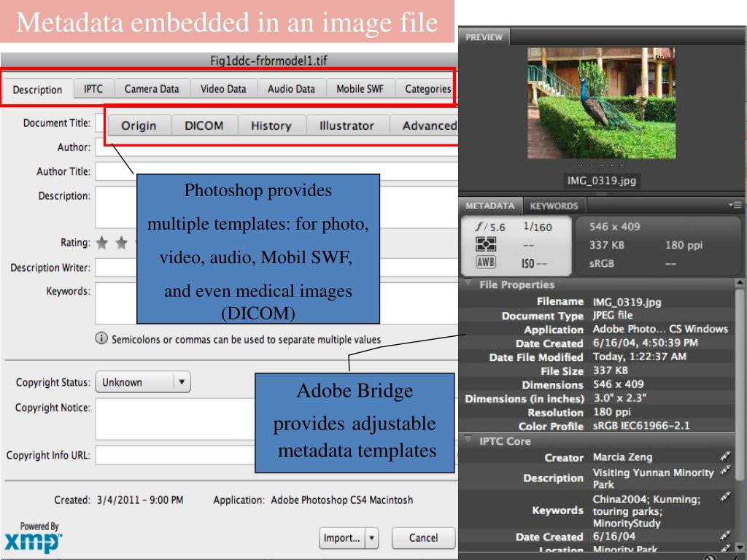The image size is (747, 560).
Task: Click the Cancel button
Action: [423, 538]
